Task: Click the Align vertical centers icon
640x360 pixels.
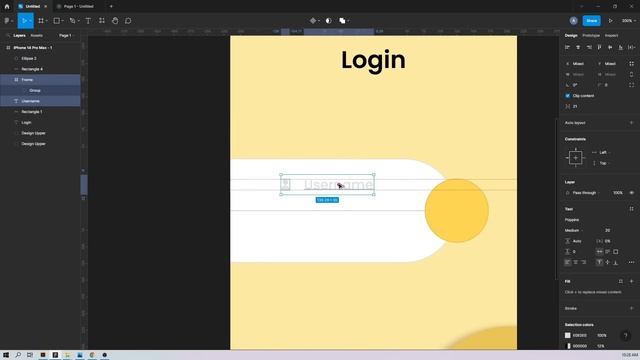Action: (610, 47)
